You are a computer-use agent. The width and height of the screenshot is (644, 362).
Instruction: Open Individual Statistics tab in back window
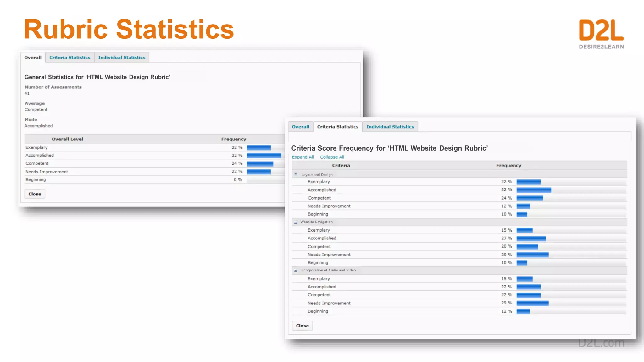coord(122,58)
